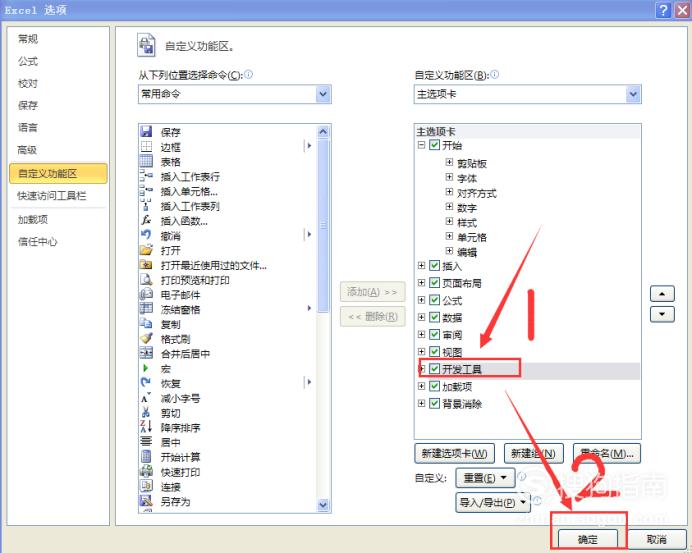Select the 打开 folder icon

pyautogui.click(x=146, y=250)
